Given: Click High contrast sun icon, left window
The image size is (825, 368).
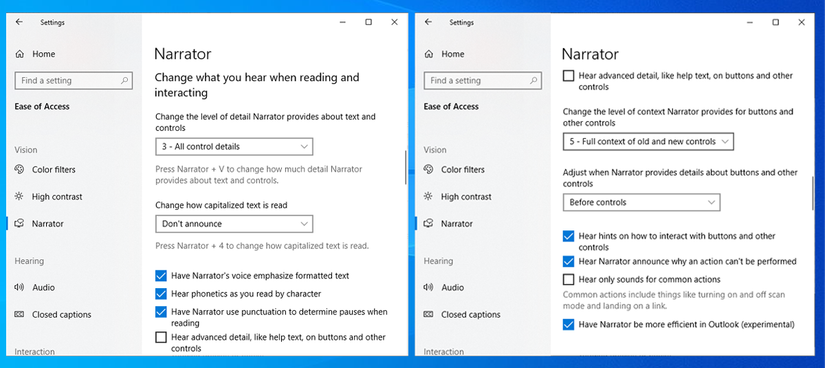Looking at the screenshot, I should pos(19,196).
